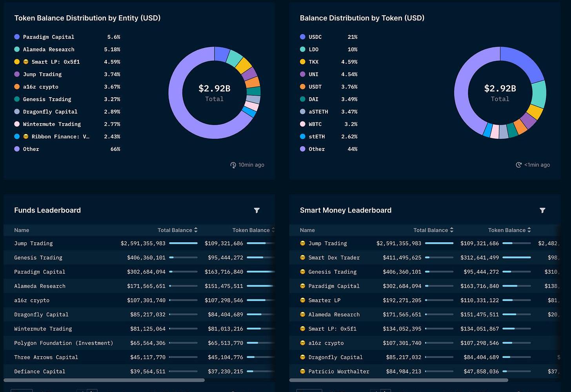Screen dimensions: 571x392
Task: Open the Funds Leaderboard filter icon
Action: tap(257, 211)
